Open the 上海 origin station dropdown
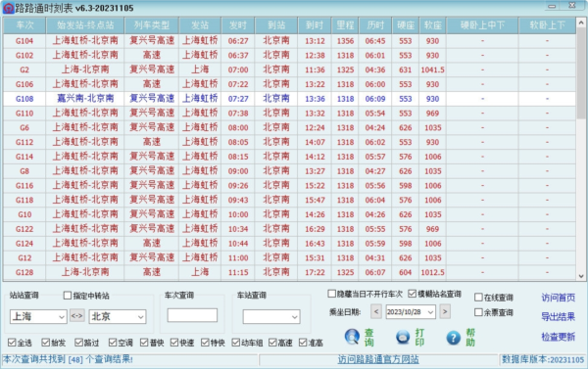The image size is (588, 369). pos(62,317)
